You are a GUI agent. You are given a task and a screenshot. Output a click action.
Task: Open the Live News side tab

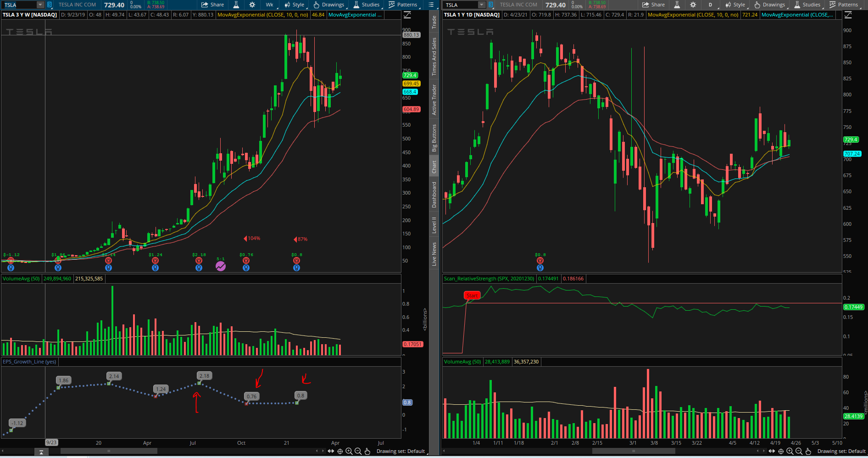coord(434,254)
